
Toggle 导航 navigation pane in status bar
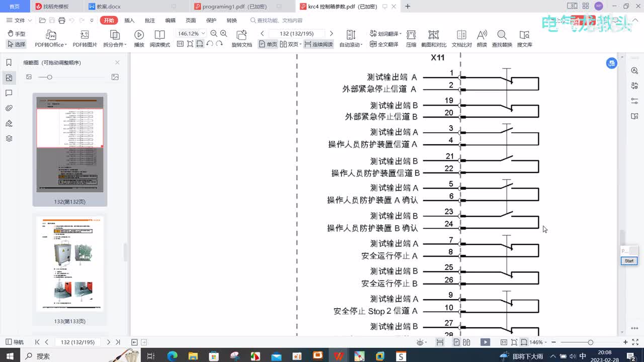point(15,342)
